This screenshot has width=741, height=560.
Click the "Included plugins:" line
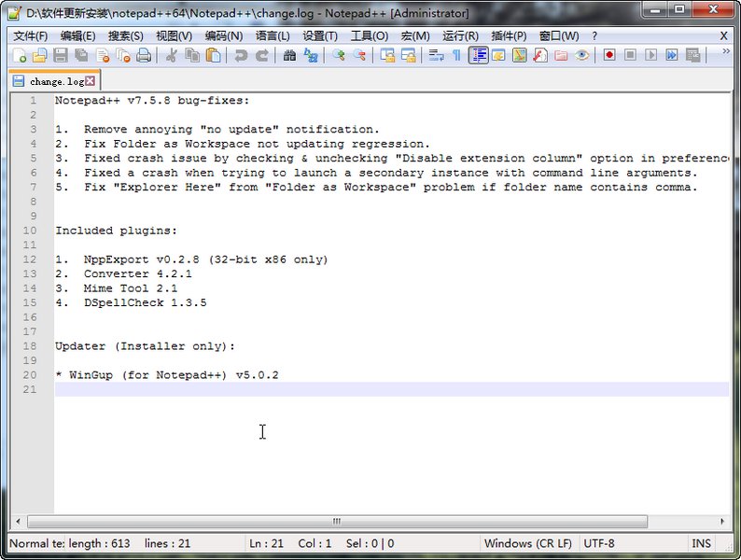pyautogui.click(x=116, y=231)
